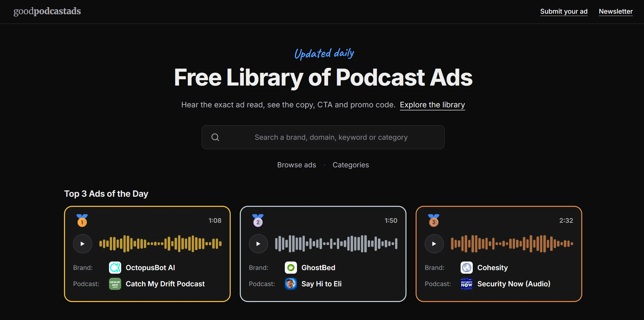Viewport: 644px width, 320px height.
Task: Click the silver second-place medal icon
Action: [x=258, y=221]
